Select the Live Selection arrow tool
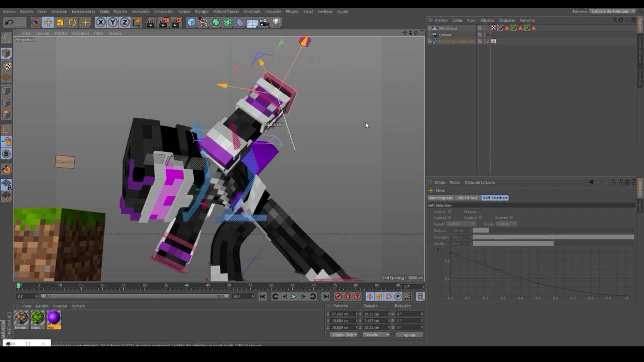 click(x=36, y=22)
